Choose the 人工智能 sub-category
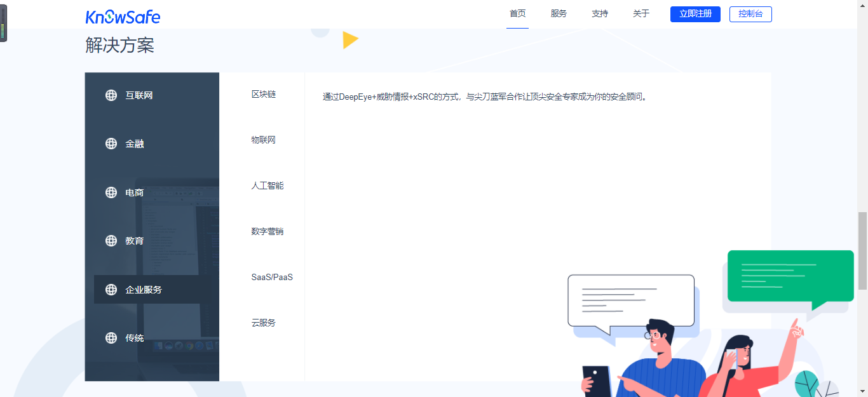Viewport: 868px width, 397px height. pos(268,185)
